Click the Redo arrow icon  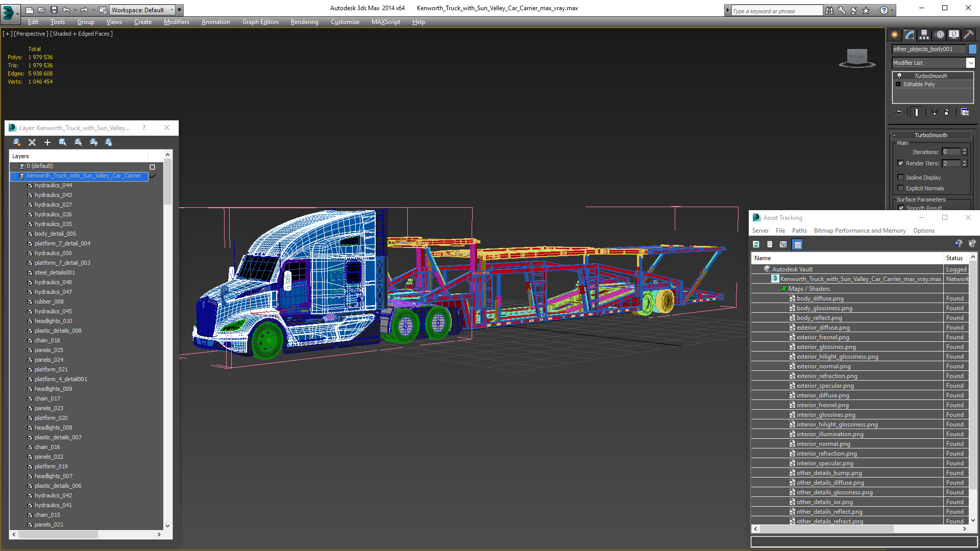click(x=84, y=10)
